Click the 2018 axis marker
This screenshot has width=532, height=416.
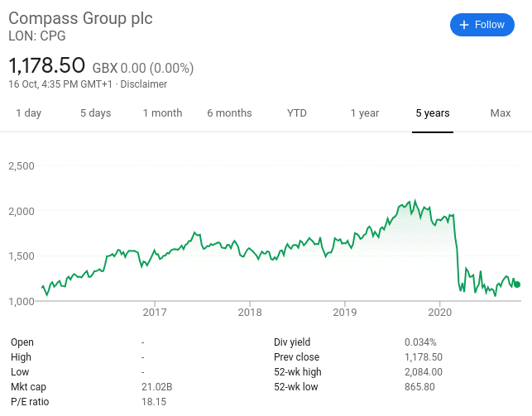click(250, 313)
